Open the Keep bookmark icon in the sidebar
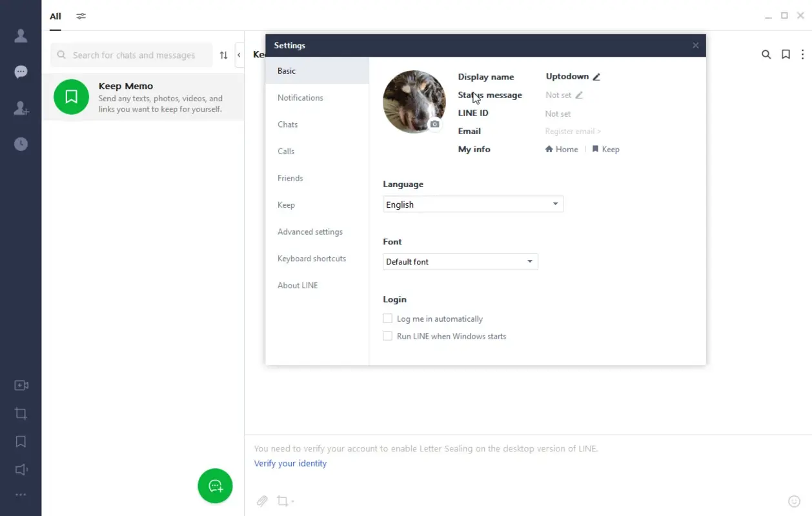The height and width of the screenshot is (516, 812). click(21, 441)
